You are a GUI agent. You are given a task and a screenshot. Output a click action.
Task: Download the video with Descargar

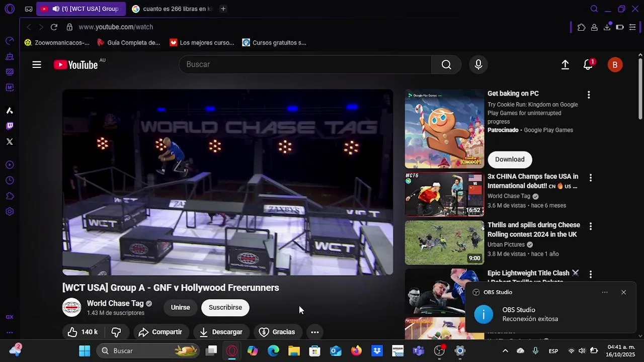(x=221, y=332)
